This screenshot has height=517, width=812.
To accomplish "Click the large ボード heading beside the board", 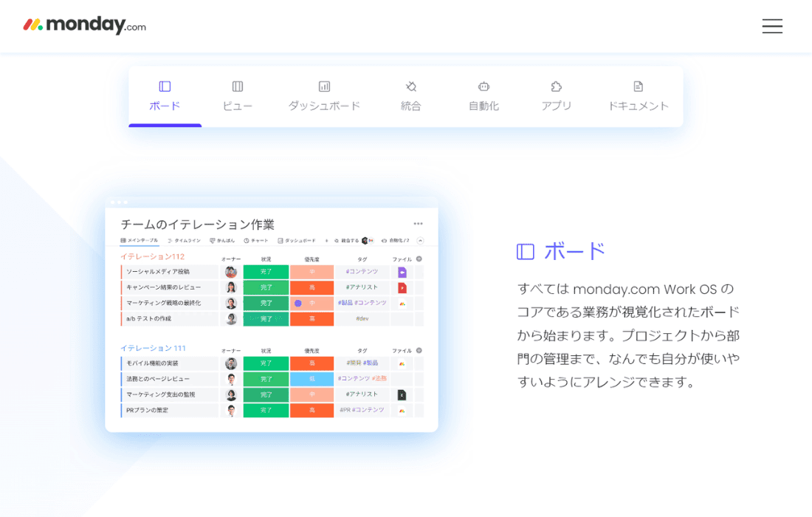I will pos(574,252).
